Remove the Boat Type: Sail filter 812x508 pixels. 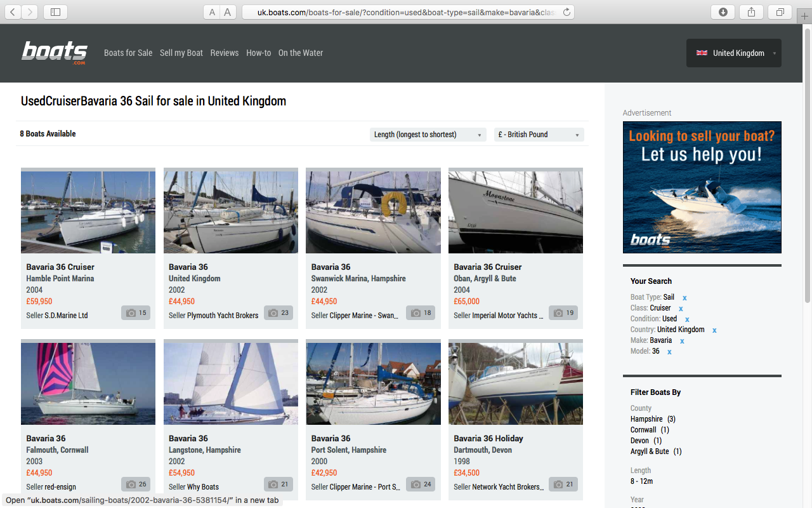tap(684, 298)
